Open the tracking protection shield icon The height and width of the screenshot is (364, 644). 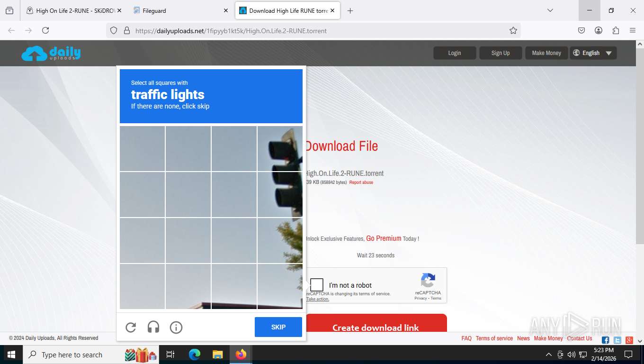click(x=114, y=30)
